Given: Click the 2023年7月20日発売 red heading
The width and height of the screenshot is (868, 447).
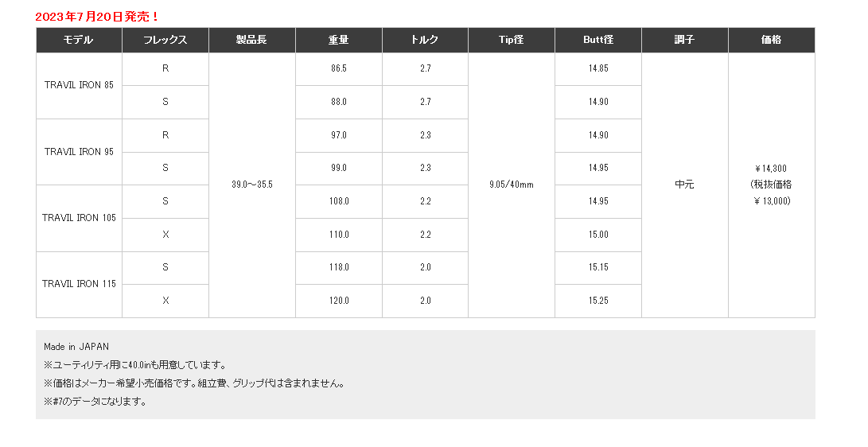Looking at the screenshot, I should (97, 17).
